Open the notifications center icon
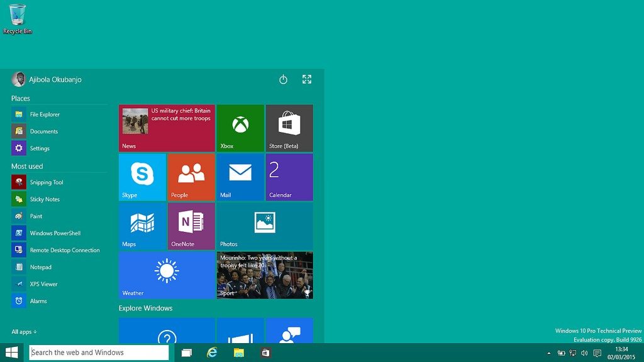Image resolution: width=644 pixels, height=362 pixels. coord(597,353)
